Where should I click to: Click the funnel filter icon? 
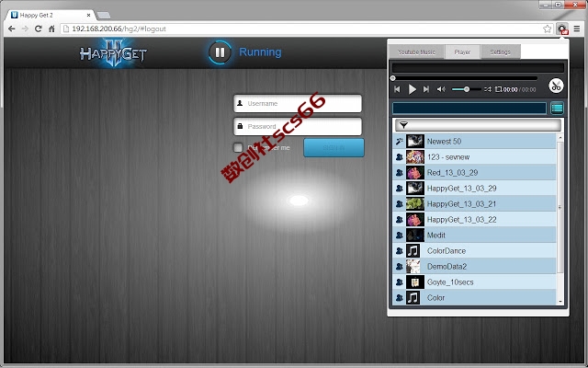pos(403,125)
